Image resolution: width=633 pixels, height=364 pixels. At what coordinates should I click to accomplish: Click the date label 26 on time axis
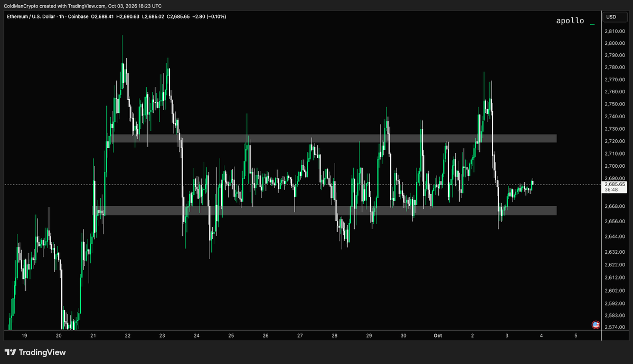coord(266,336)
